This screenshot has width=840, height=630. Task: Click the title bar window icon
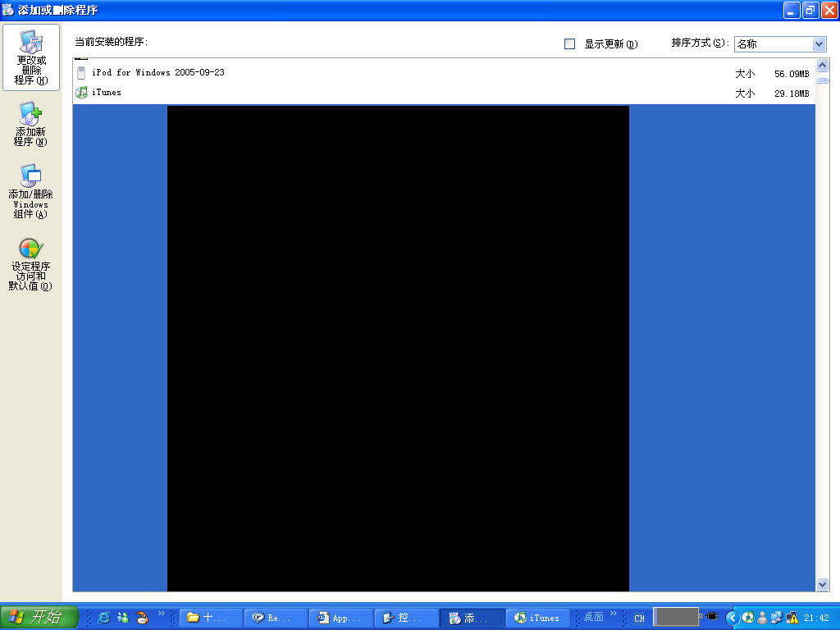click(8, 10)
